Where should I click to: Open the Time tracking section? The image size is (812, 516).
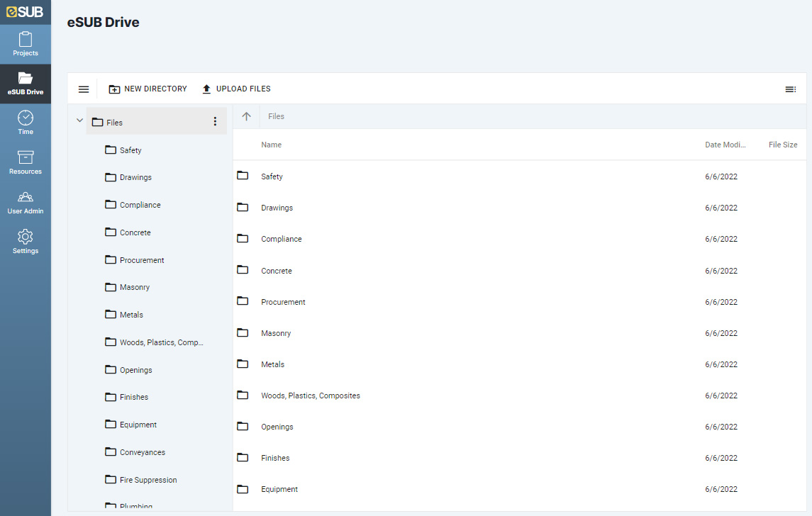click(25, 122)
